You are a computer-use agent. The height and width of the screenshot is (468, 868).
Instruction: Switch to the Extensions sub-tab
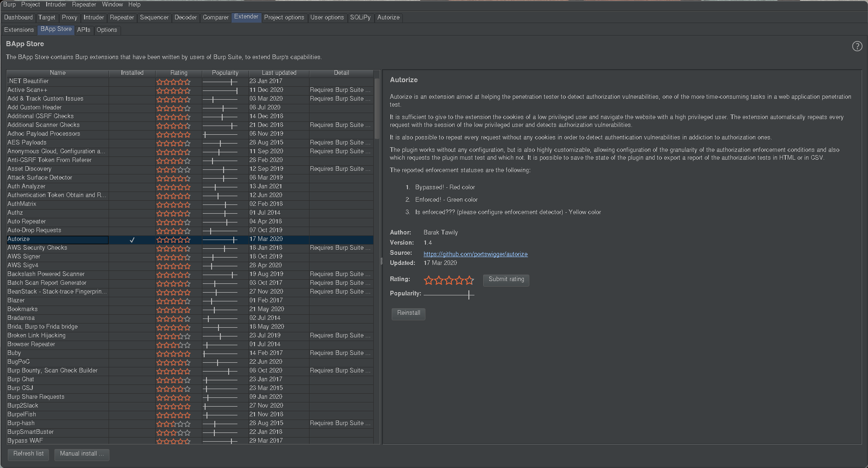point(19,30)
